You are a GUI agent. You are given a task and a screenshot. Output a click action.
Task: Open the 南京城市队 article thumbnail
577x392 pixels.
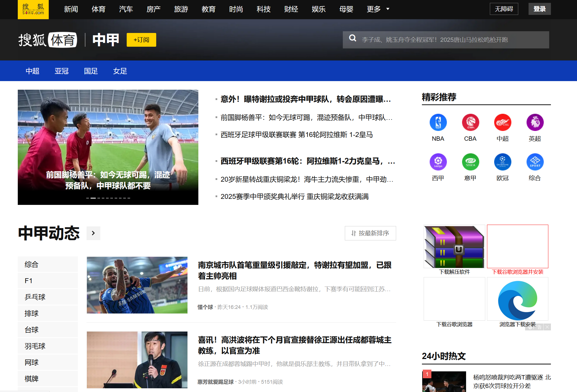click(x=137, y=285)
